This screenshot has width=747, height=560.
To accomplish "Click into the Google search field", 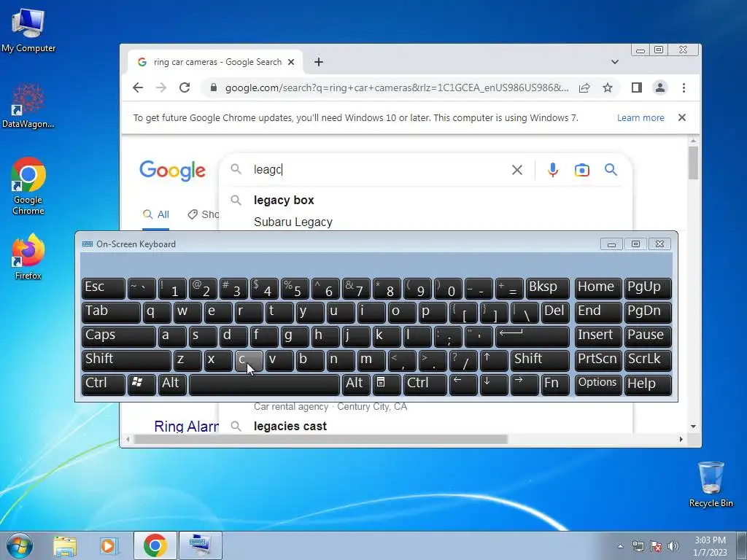I will click(x=379, y=169).
